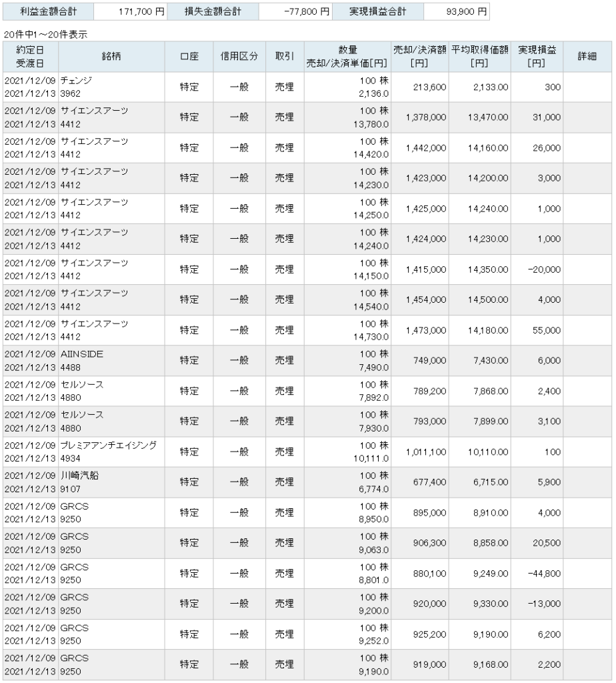This screenshot has height=683, width=616.
Task: Click the sale amount 1,011,100
Action: [426, 452]
